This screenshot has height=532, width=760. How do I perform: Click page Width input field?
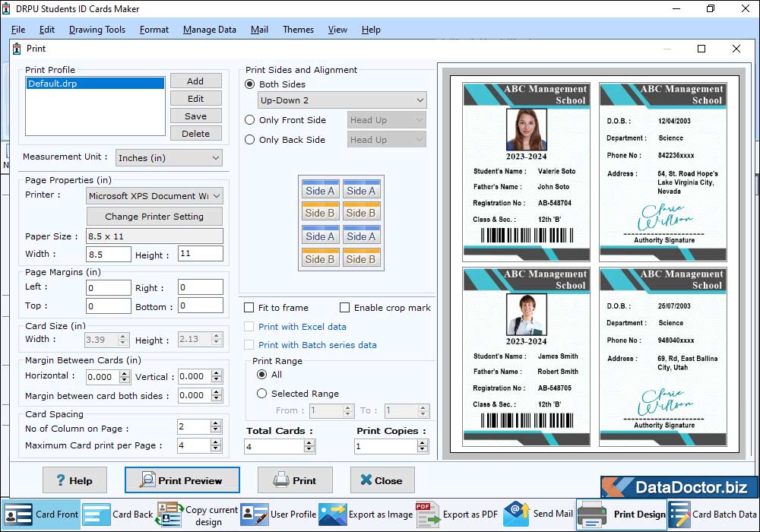click(109, 254)
